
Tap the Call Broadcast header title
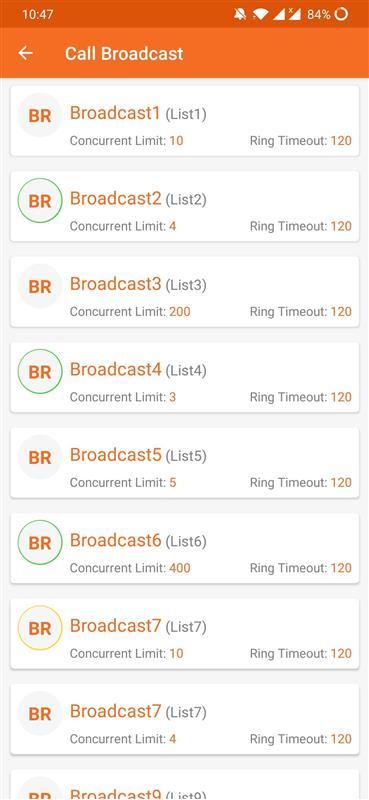(x=124, y=54)
